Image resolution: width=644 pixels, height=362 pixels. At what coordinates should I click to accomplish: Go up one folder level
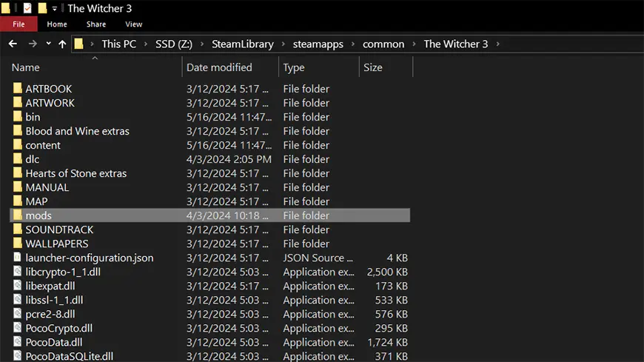click(x=62, y=44)
